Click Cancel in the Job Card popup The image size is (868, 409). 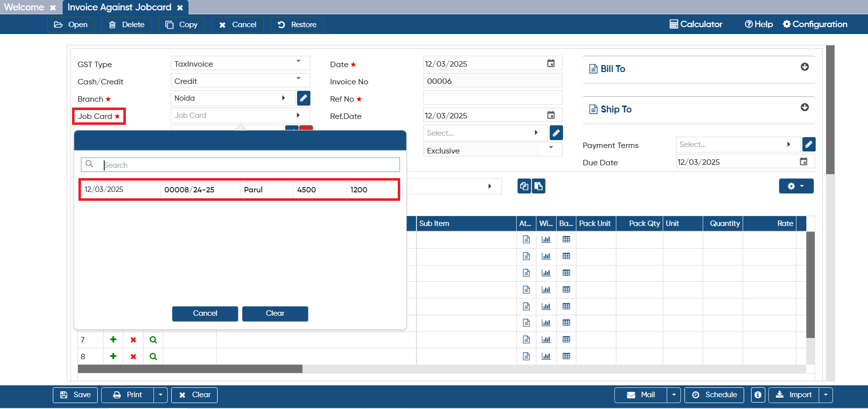205,314
